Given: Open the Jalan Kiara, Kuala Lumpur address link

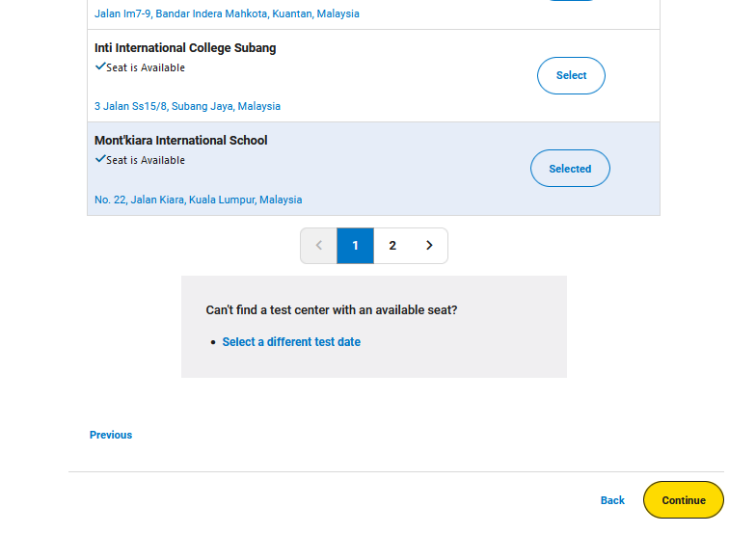Looking at the screenshot, I should point(199,200).
